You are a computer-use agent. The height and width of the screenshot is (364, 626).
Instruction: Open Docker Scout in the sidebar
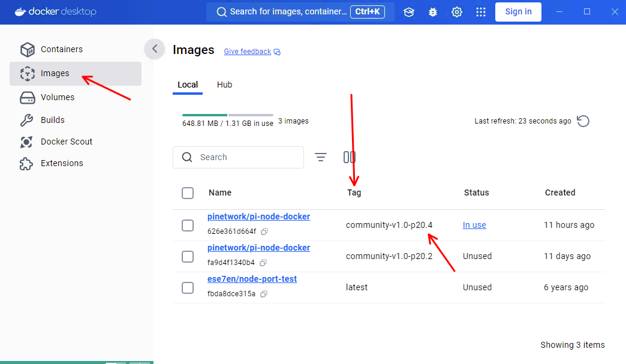(66, 142)
